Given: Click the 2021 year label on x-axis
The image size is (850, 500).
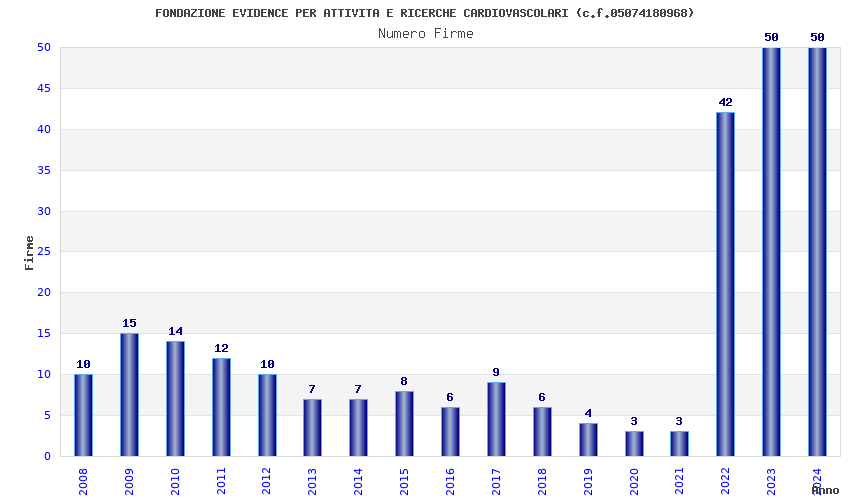Looking at the screenshot, I should (x=679, y=482).
